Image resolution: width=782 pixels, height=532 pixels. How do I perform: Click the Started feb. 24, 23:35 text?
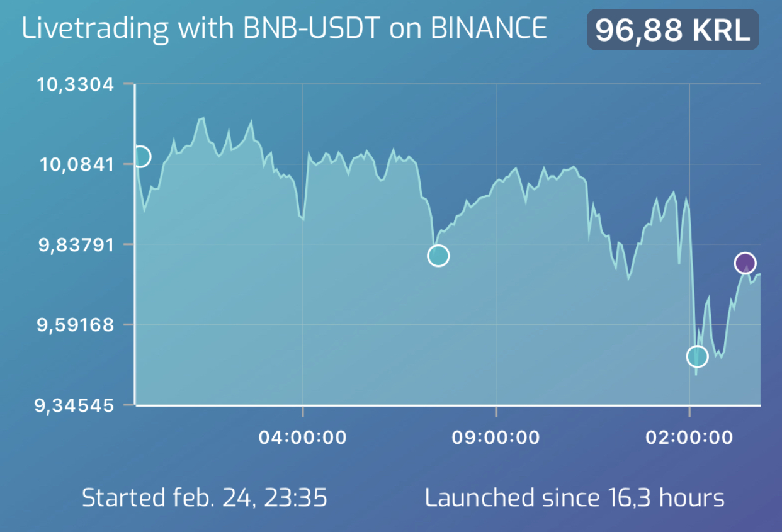click(x=205, y=498)
